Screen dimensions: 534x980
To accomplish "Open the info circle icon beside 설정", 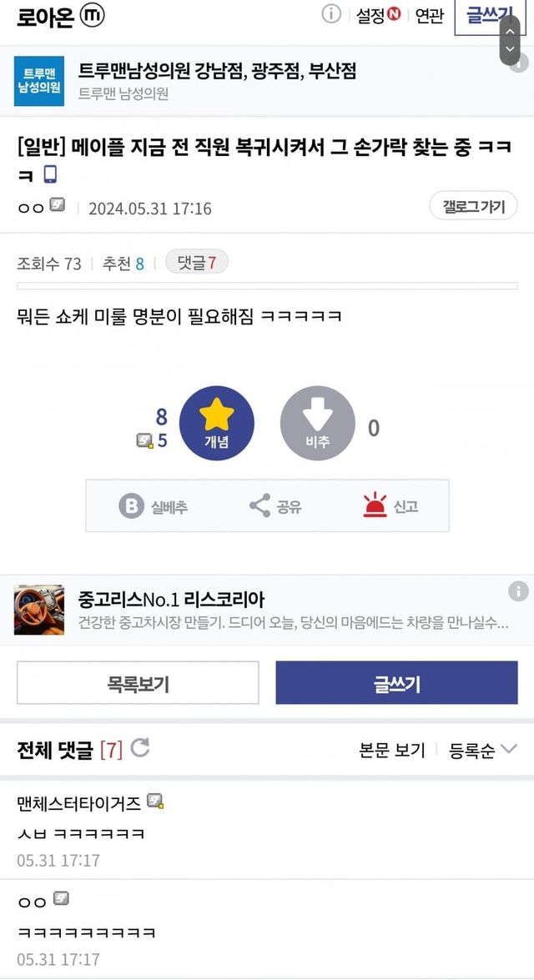I will click(x=331, y=14).
